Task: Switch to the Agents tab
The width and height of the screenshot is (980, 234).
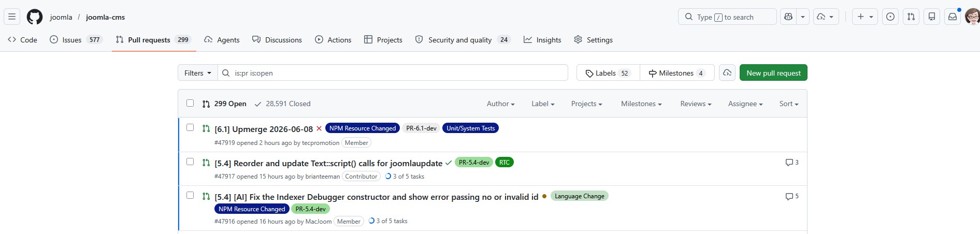Action: coord(222,39)
